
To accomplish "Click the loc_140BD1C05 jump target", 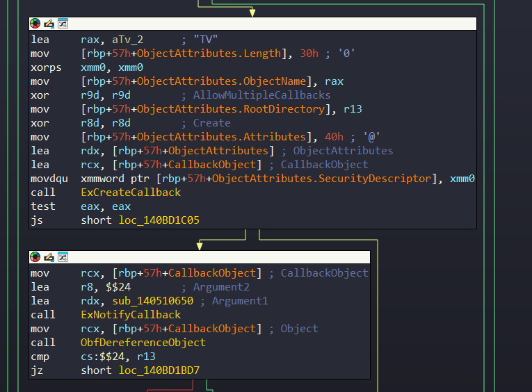I will 159,220.
